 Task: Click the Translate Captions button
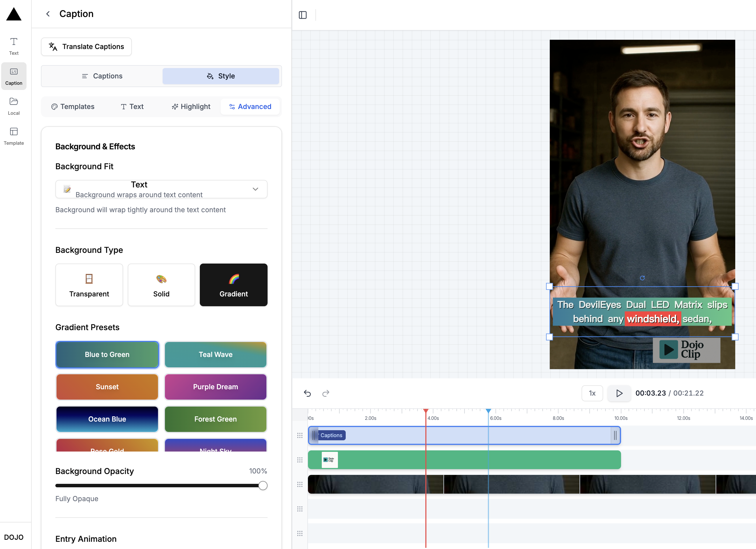[x=86, y=47]
